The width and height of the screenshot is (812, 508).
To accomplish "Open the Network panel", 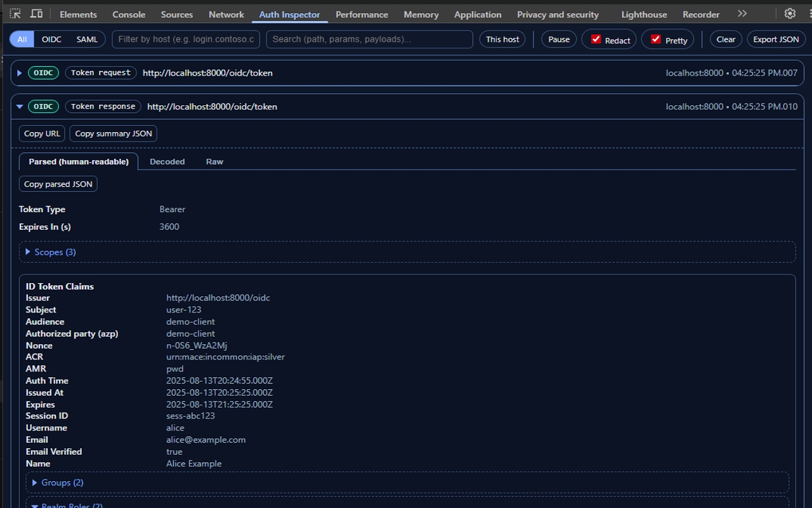I will click(226, 13).
